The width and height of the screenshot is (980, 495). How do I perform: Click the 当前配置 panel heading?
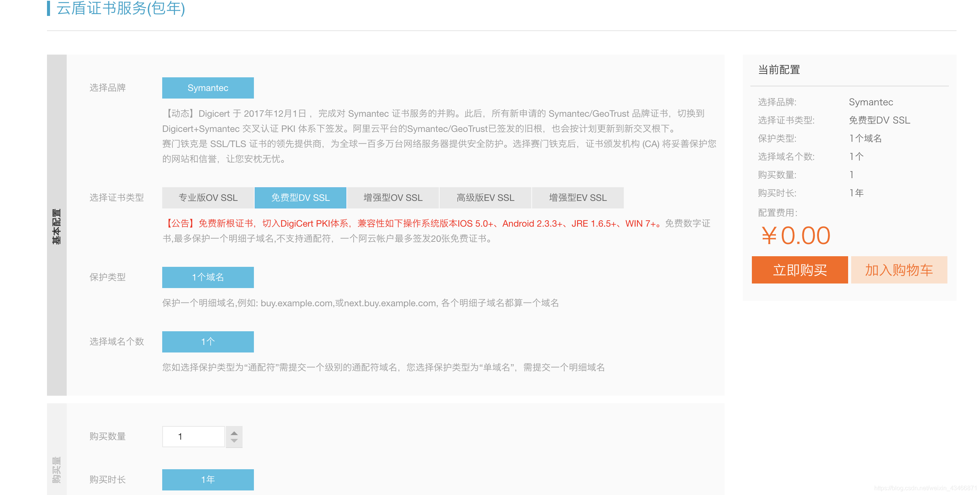click(x=779, y=70)
